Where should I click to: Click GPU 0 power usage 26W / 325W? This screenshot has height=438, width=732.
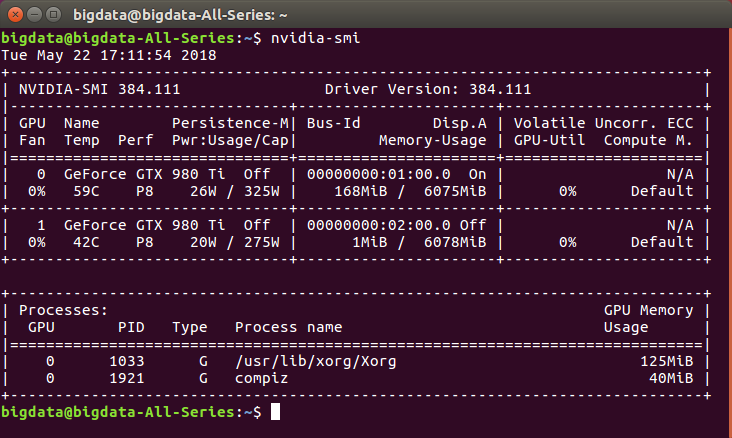239,190
